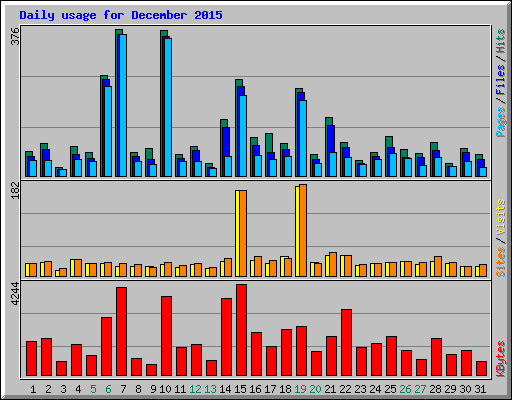Click the 376 axis maximum label

coord(15,36)
